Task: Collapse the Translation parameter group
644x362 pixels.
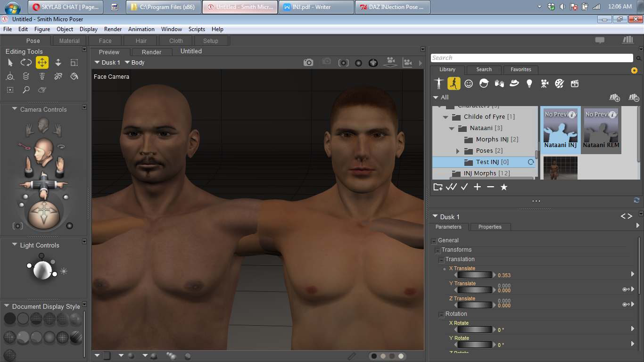Action: click(442, 260)
